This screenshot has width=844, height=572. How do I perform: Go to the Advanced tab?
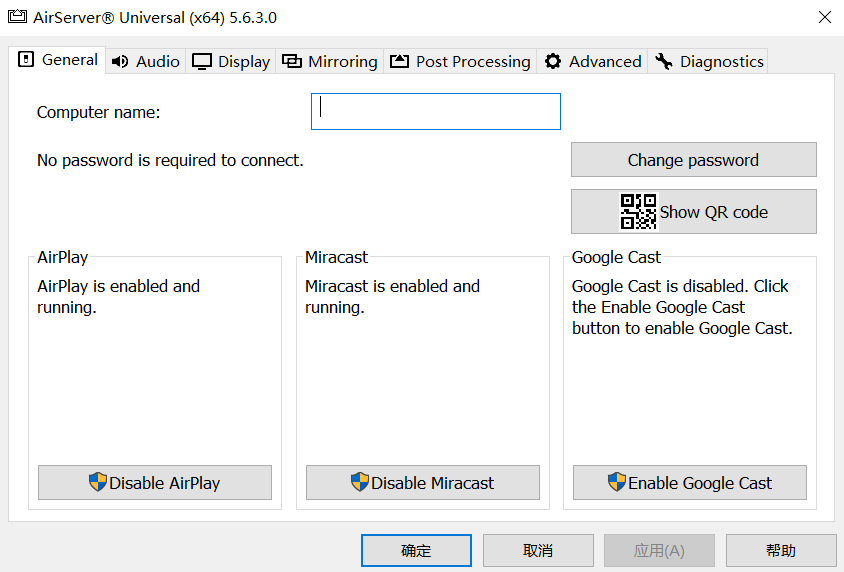592,61
